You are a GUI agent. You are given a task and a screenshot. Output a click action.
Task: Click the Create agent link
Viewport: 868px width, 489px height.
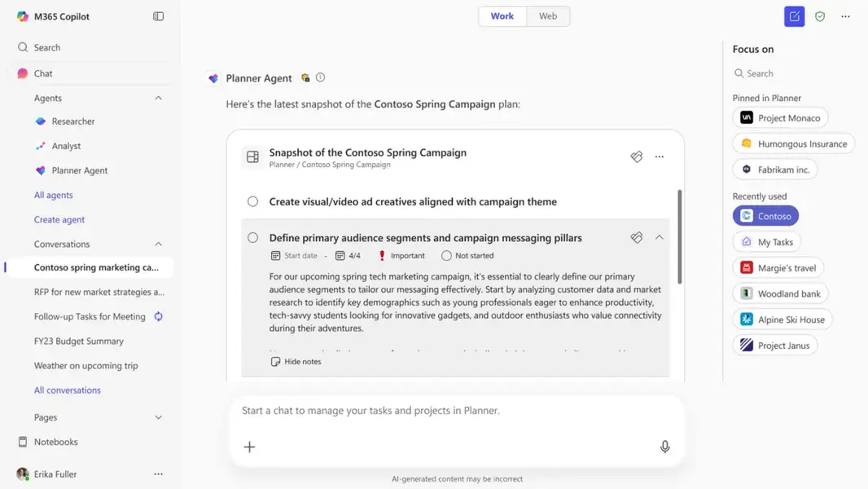pyautogui.click(x=59, y=220)
